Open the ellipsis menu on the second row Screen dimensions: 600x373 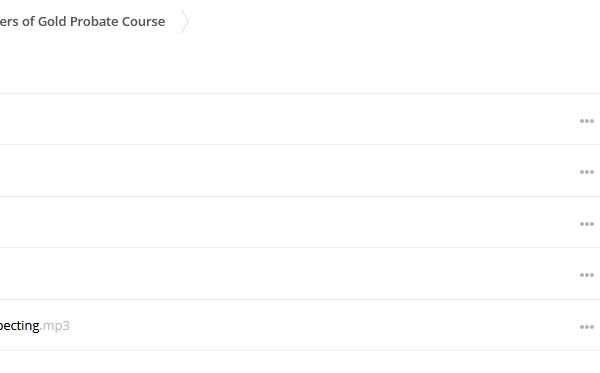(587, 172)
